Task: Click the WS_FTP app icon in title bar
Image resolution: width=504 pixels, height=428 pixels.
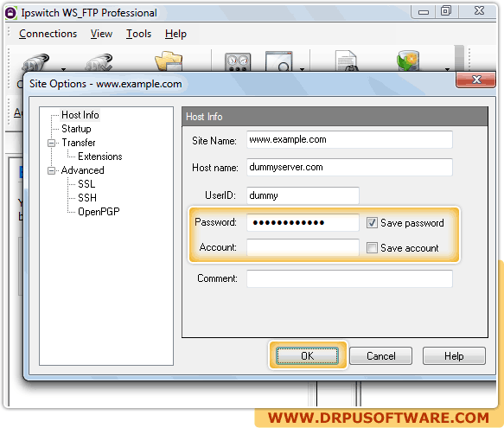Action: [x=10, y=13]
